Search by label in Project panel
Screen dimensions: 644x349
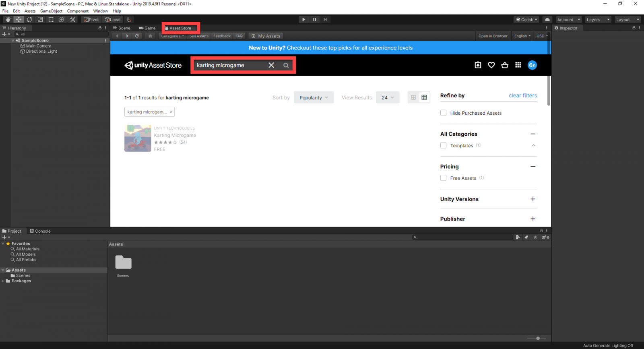(526, 237)
